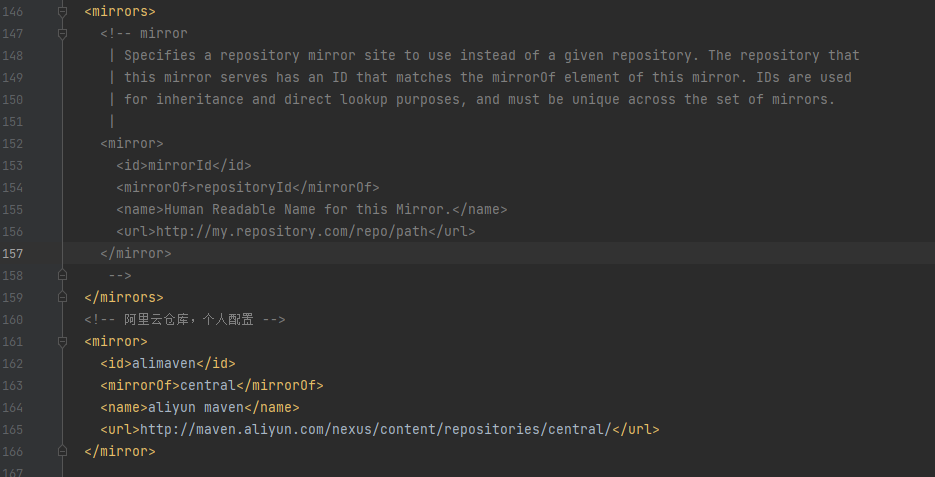Image resolution: width=935 pixels, height=477 pixels.
Task: Click the '-->' comment terminator on line 158
Action: coord(120,275)
